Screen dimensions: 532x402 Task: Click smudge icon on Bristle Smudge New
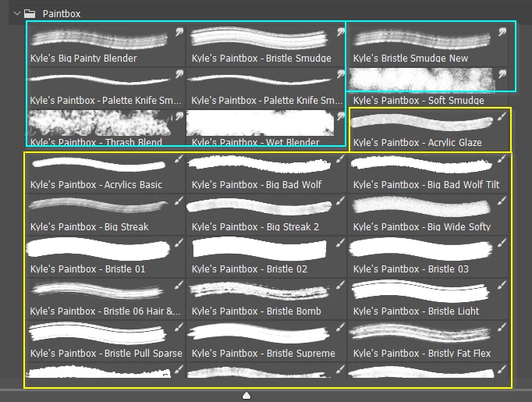[x=502, y=32]
